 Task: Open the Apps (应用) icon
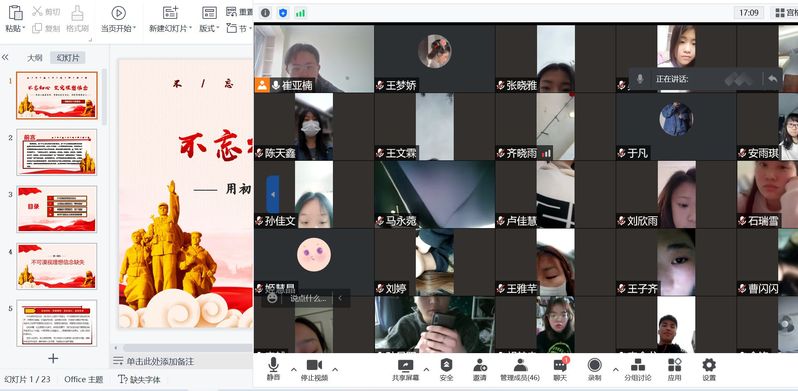pyautogui.click(x=674, y=365)
